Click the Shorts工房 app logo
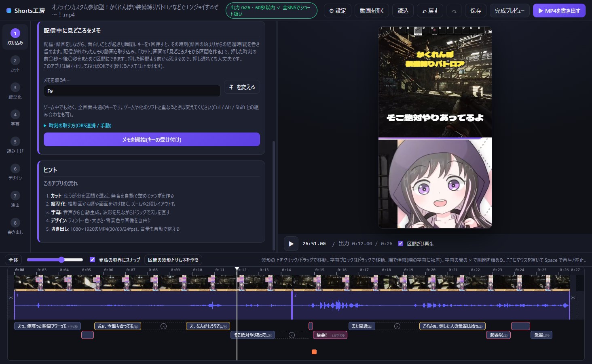Image resolution: width=592 pixels, height=364 pixels. coord(26,11)
